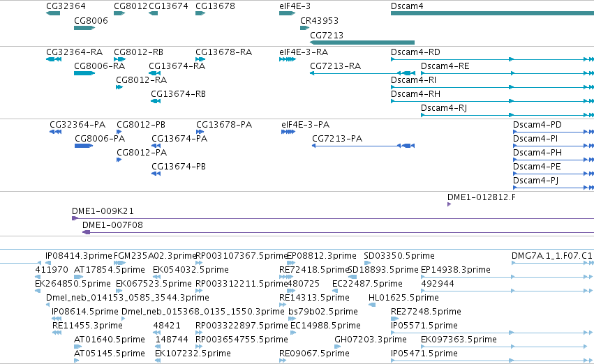Select the CG7213 gene bar

(x=362, y=43)
